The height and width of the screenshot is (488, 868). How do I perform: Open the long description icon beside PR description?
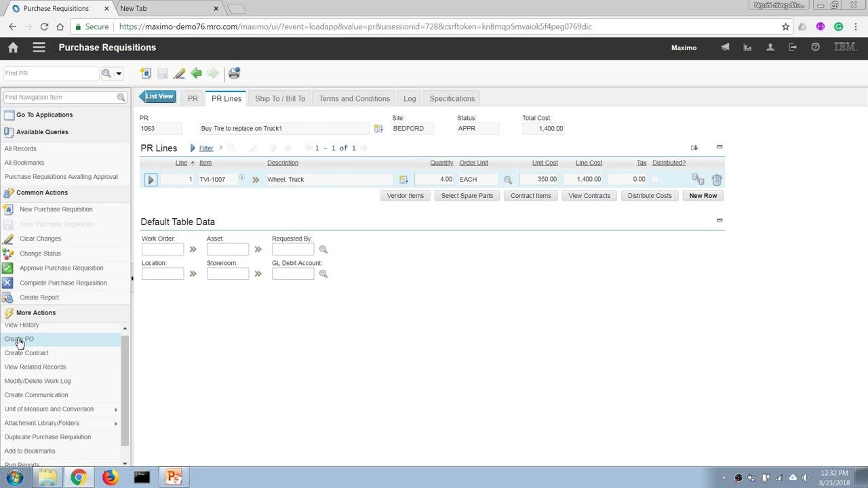coord(378,129)
